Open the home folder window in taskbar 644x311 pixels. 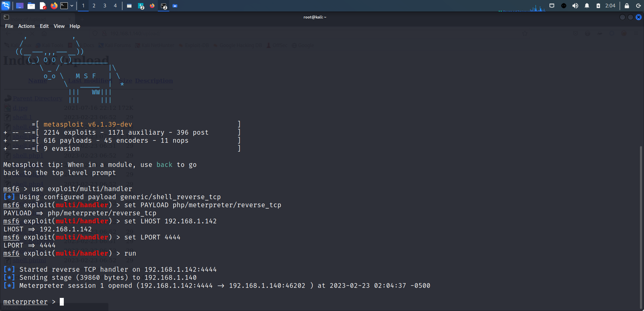pyautogui.click(x=175, y=6)
